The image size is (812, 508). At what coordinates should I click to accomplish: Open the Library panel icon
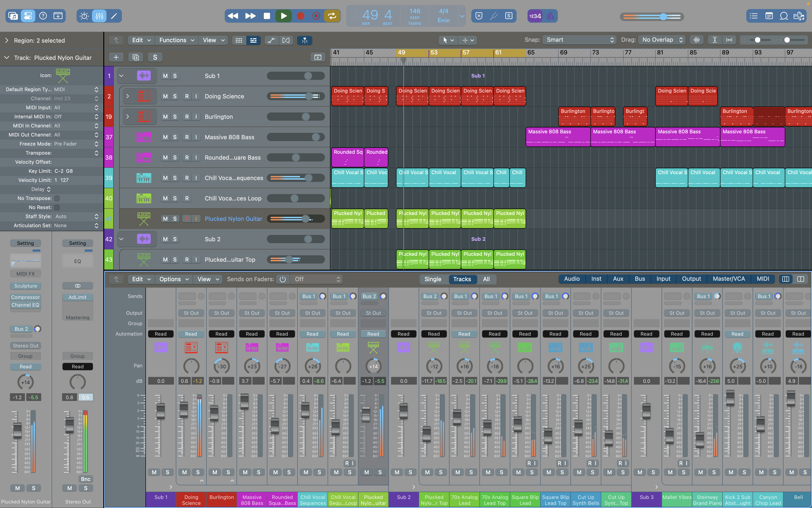pyautogui.click(x=13, y=16)
